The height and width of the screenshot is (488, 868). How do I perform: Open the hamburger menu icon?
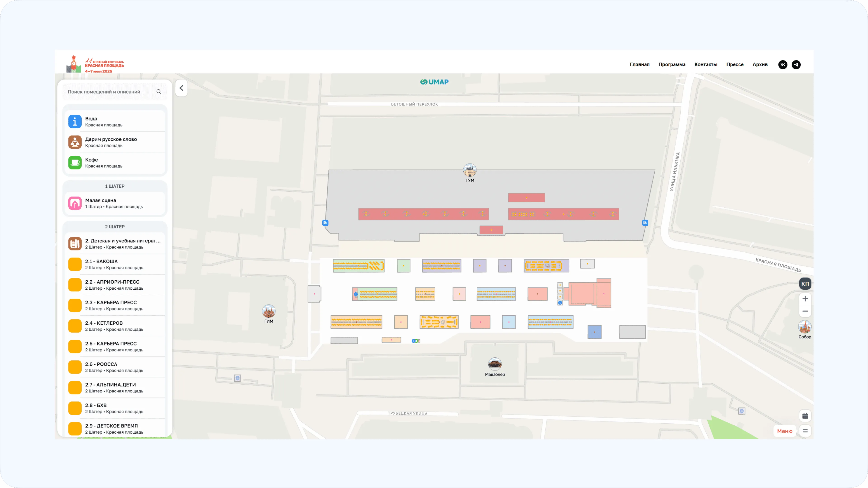805,431
